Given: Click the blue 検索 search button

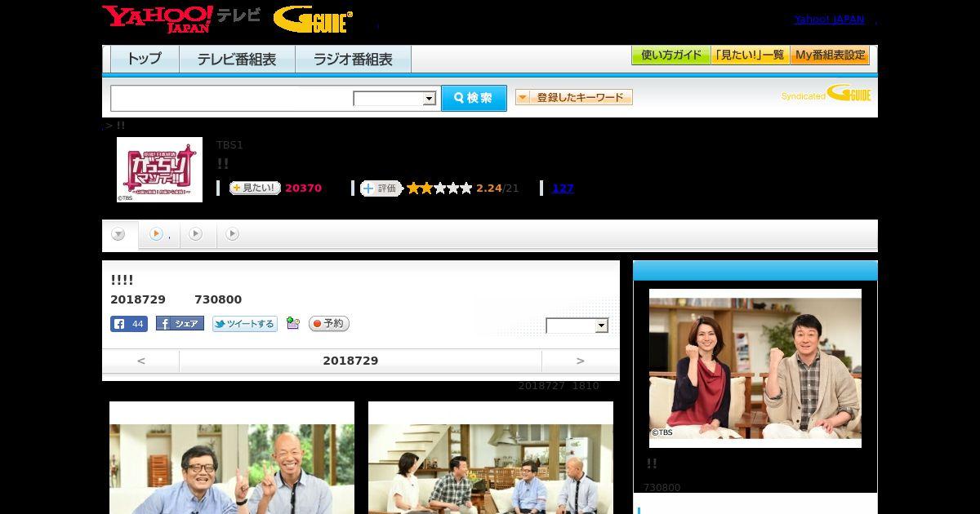Looking at the screenshot, I should [x=474, y=98].
